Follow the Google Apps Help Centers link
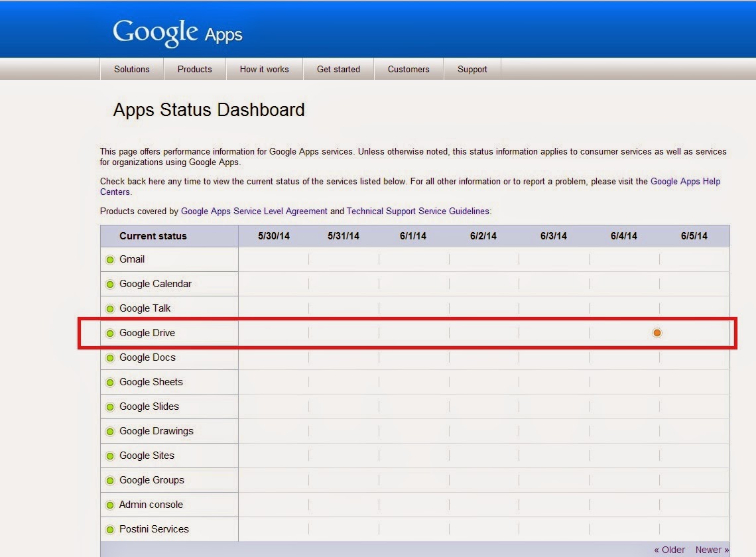 pyautogui.click(x=685, y=181)
